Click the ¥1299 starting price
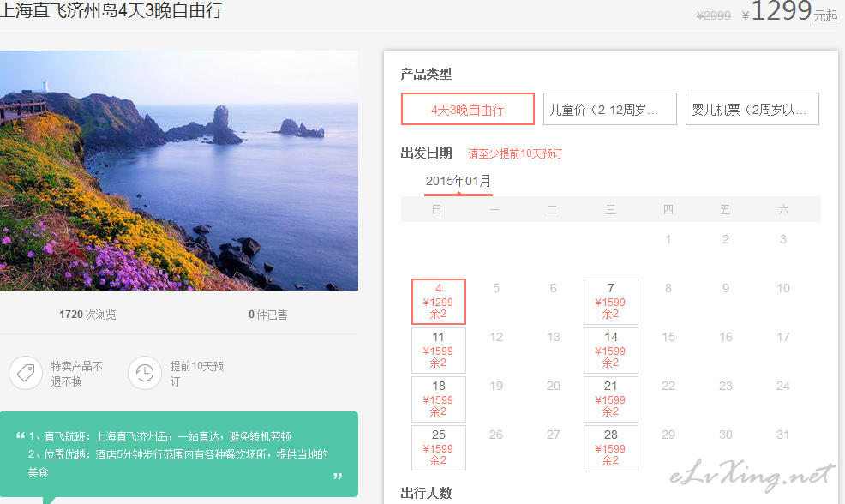 pos(780,12)
